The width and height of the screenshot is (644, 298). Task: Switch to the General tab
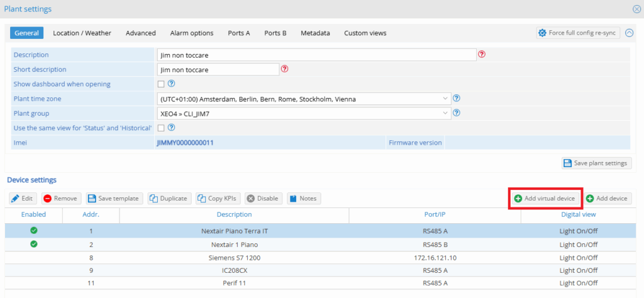pyautogui.click(x=27, y=33)
